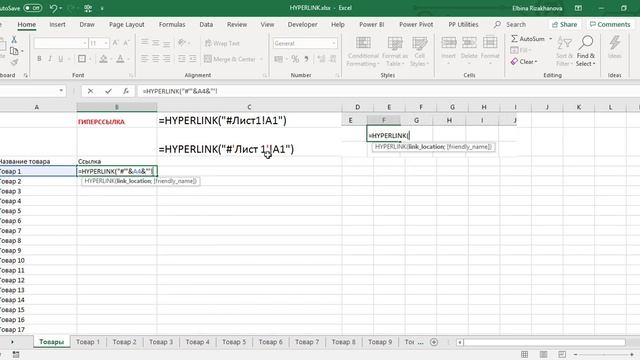Click the Undo arrow icon
Image resolution: width=640 pixels, height=360 pixels.
point(53,8)
